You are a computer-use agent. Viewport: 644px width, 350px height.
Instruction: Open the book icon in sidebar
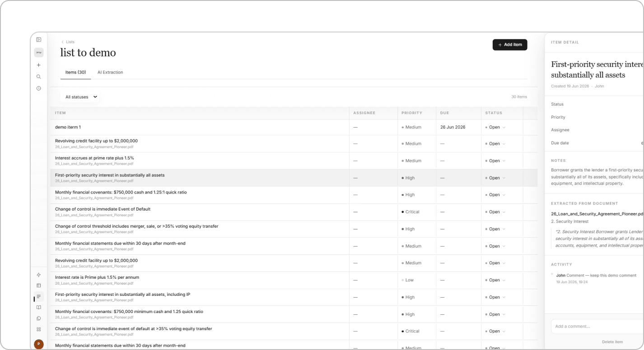(39, 307)
